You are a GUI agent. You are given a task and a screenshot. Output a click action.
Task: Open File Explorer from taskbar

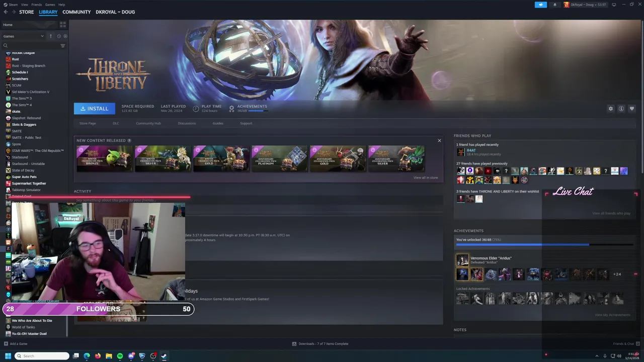point(109,356)
